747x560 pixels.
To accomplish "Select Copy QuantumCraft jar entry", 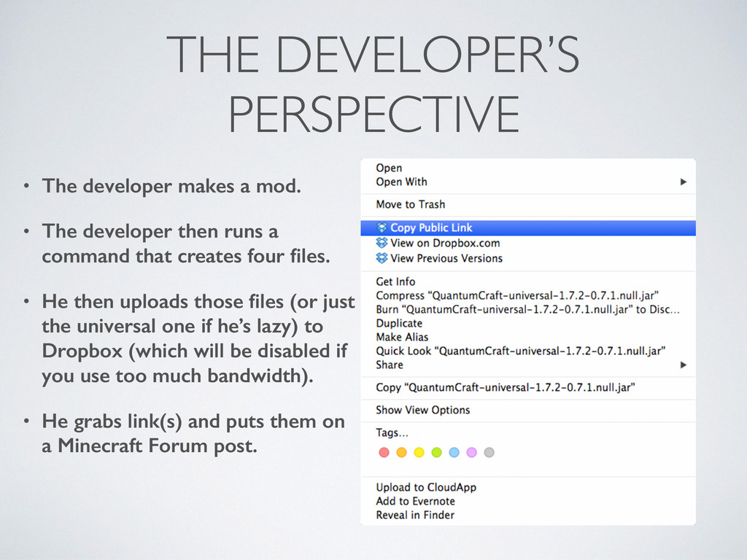I will coord(528,388).
